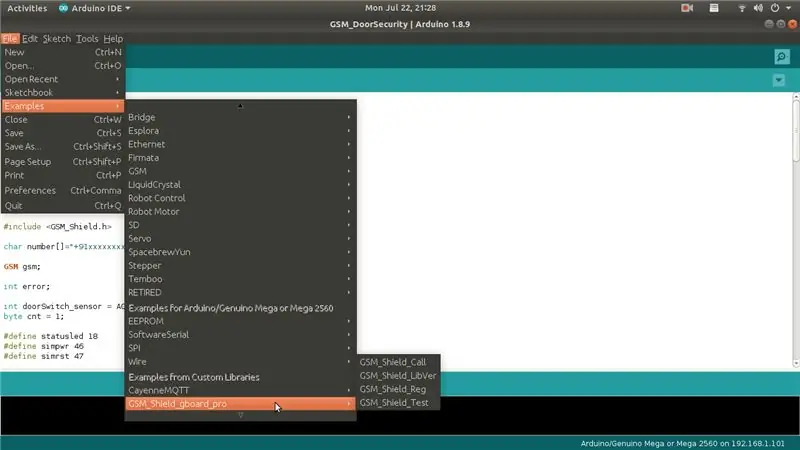The width and height of the screenshot is (800, 450).
Task: Choose Save As... in the File menu
Action: (63, 146)
